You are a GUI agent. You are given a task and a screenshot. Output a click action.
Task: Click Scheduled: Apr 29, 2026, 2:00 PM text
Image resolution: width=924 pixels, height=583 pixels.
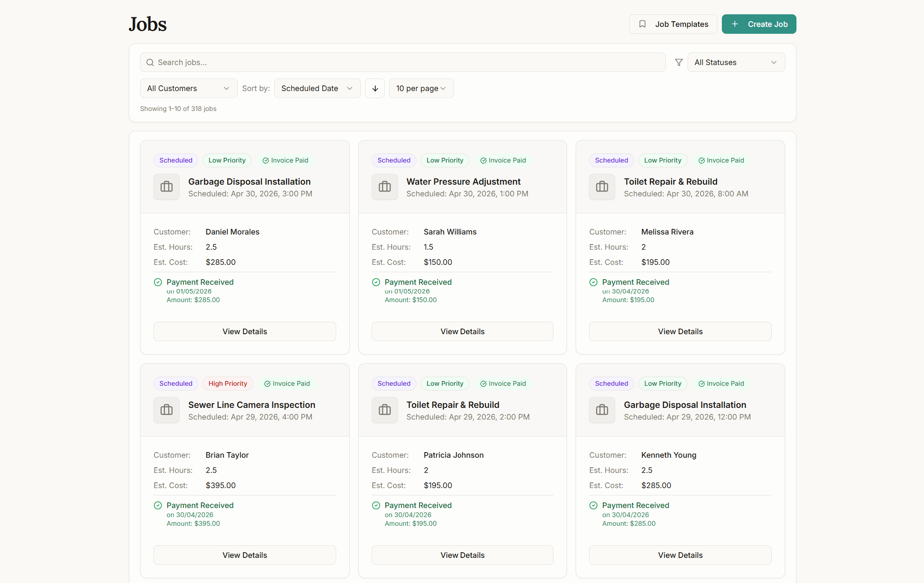468,417
